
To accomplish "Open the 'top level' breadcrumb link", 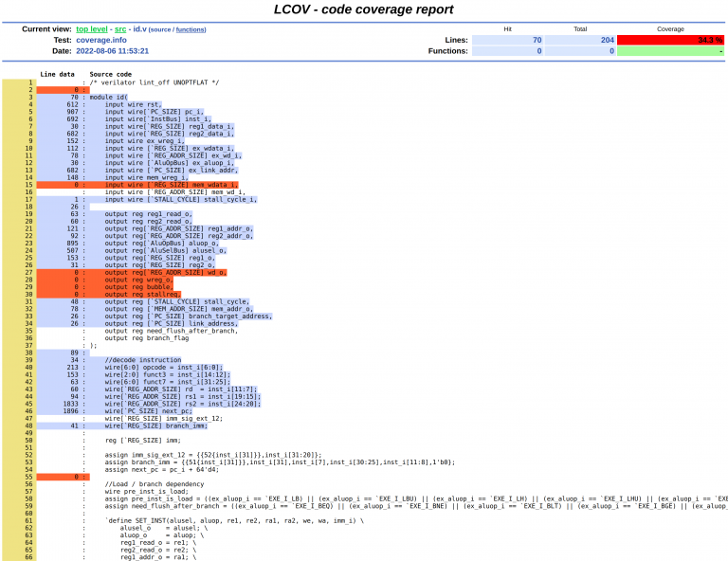I will point(91,29).
